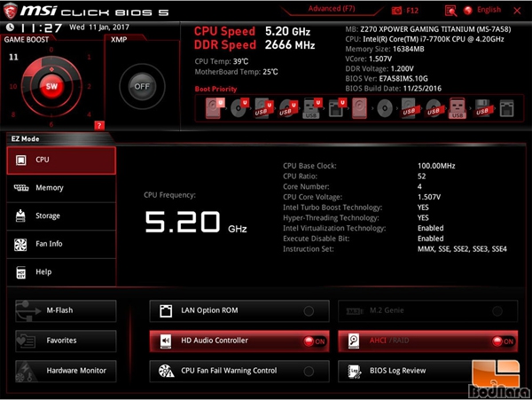Open BIOS Log Review button
The image size is (532, 400).
pos(428,371)
